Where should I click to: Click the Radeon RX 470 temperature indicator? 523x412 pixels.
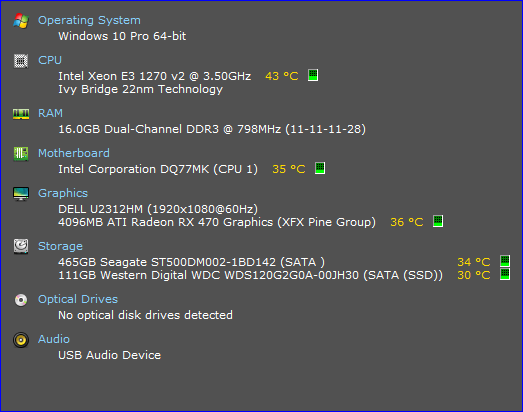tap(438, 221)
